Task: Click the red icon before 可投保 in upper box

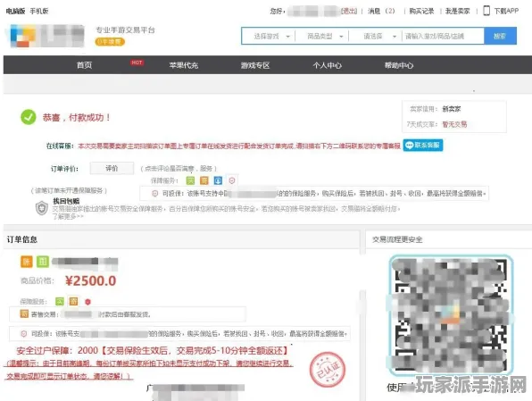Action: [x=154, y=194]
